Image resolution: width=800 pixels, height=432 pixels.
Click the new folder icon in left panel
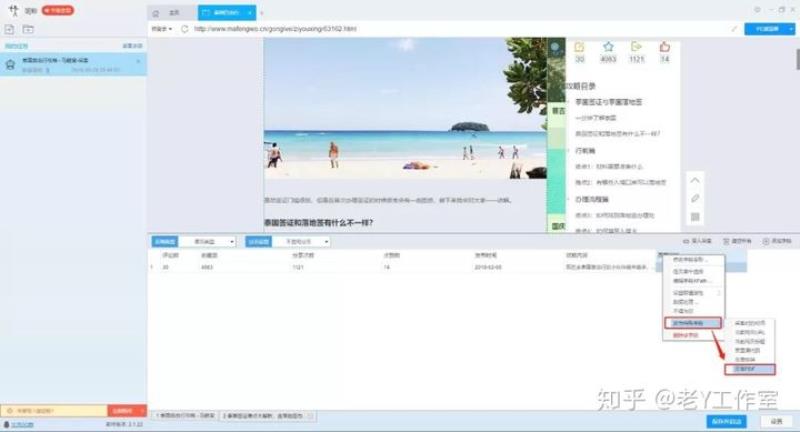28,29
